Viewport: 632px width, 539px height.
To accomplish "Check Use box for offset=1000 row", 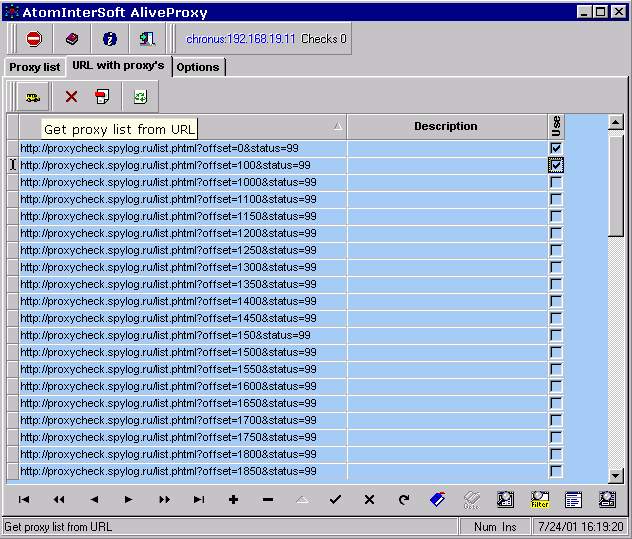I will (556, 182).
